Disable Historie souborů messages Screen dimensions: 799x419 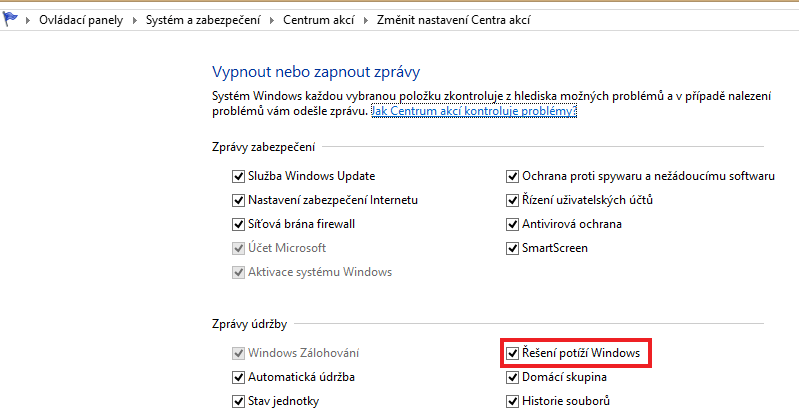tap(513, 402)
